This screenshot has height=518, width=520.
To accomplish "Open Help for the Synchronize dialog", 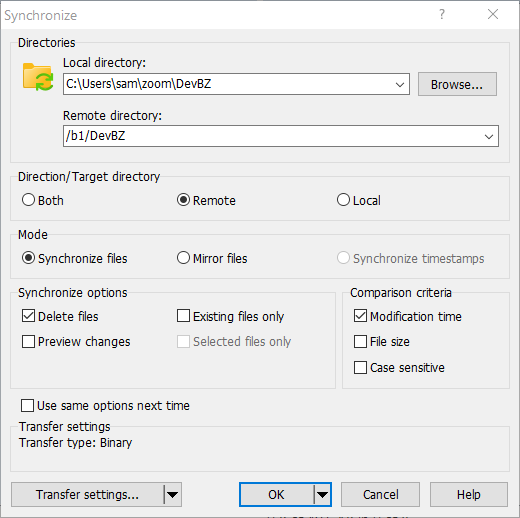I will click(469, 494).
